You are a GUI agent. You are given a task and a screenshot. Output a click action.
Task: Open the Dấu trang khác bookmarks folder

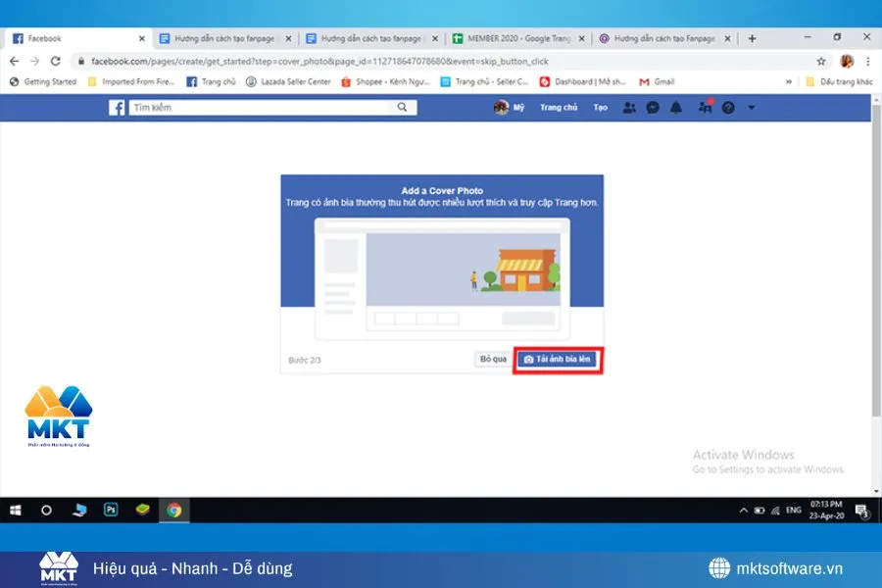[838, 81]
